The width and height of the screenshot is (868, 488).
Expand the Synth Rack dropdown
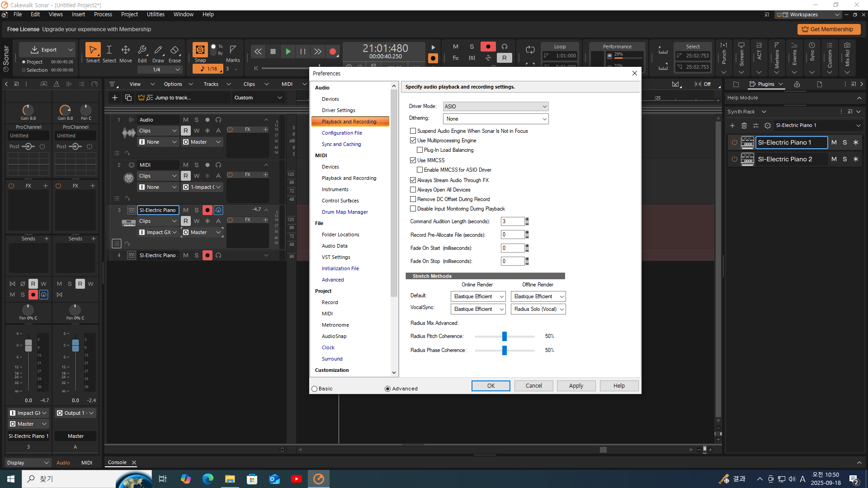pos(764,112)
